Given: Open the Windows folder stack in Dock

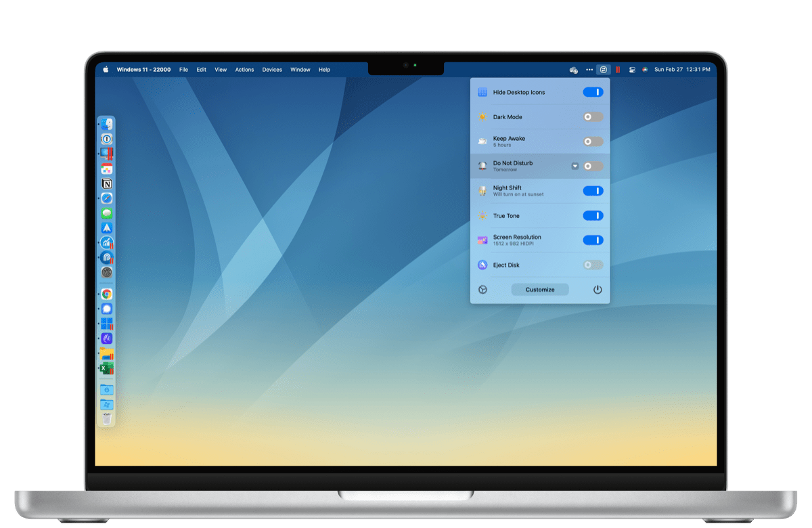Looking at the screenshot, I should 107,404.
